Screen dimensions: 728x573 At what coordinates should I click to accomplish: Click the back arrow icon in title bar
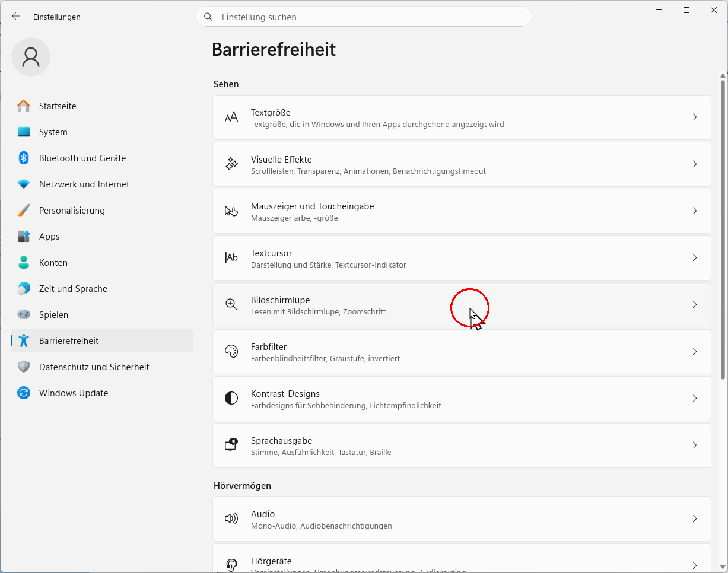(16, 17)
